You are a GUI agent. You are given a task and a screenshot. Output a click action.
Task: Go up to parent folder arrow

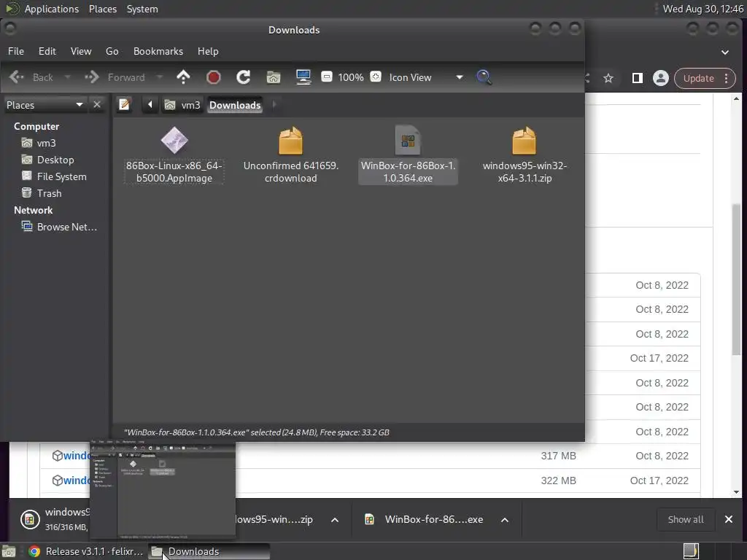[183, 77]
